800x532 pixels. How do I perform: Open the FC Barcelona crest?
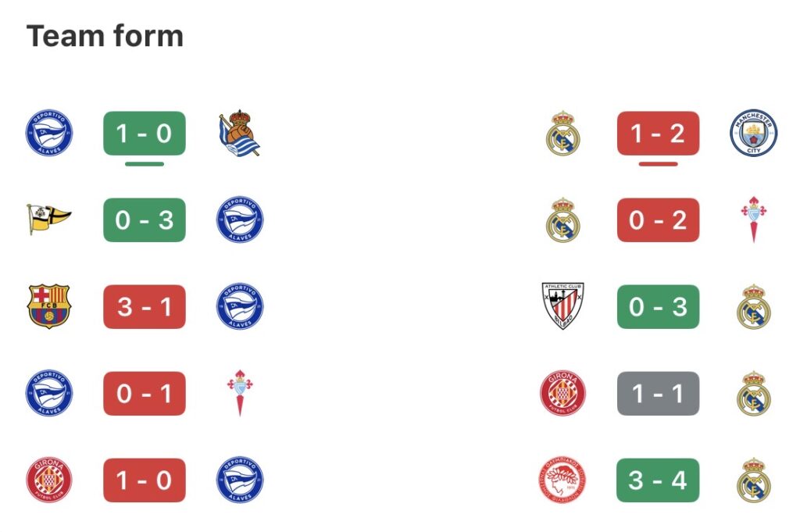click(x=48, y=306)
